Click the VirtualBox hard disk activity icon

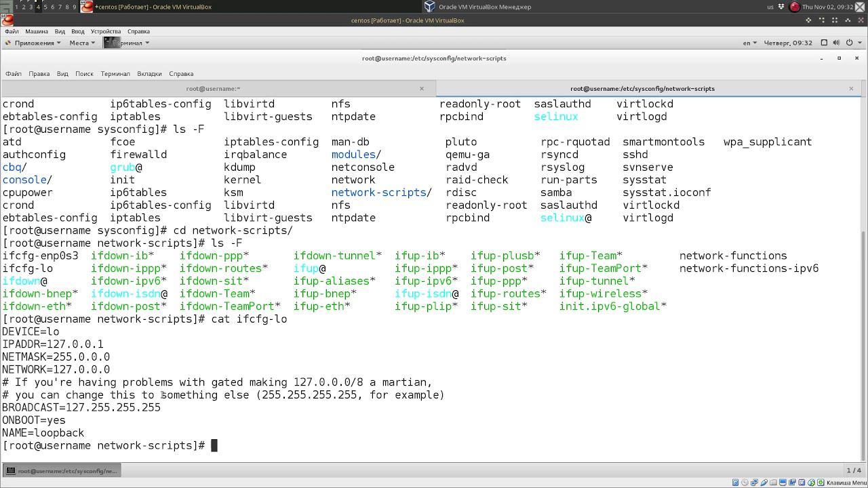736,483
